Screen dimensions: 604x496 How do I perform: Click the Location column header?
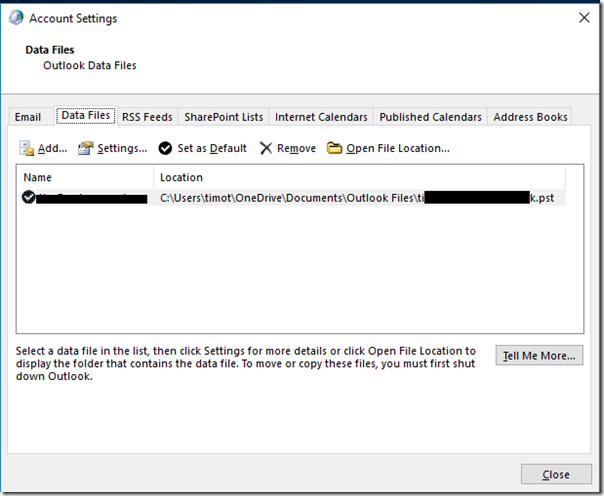point(359,177)
